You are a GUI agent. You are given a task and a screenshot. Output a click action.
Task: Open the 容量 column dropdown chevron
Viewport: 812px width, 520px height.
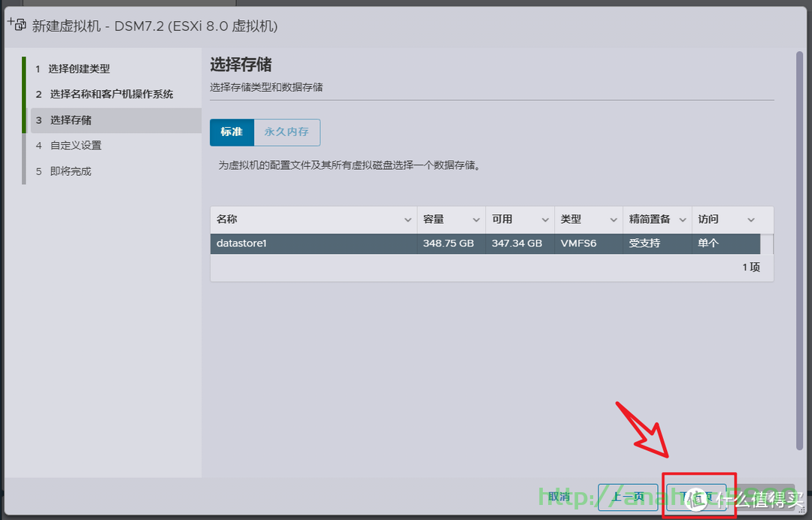click(476, 220)
